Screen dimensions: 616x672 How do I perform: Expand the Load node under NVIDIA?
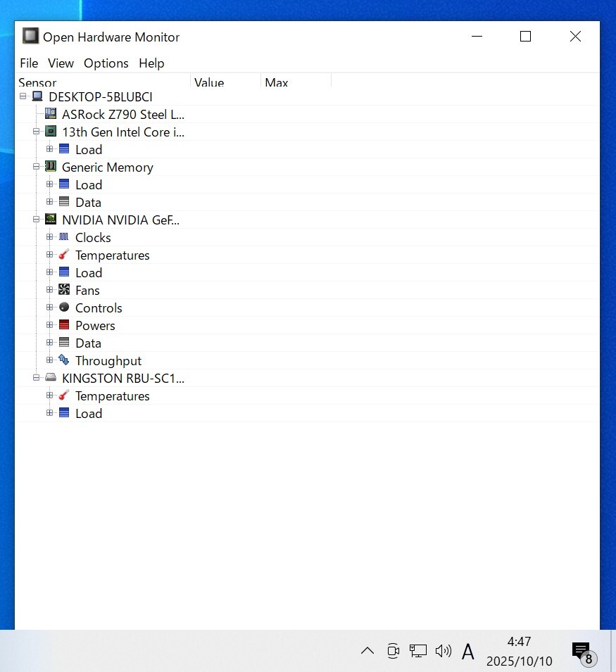(50, 272)
